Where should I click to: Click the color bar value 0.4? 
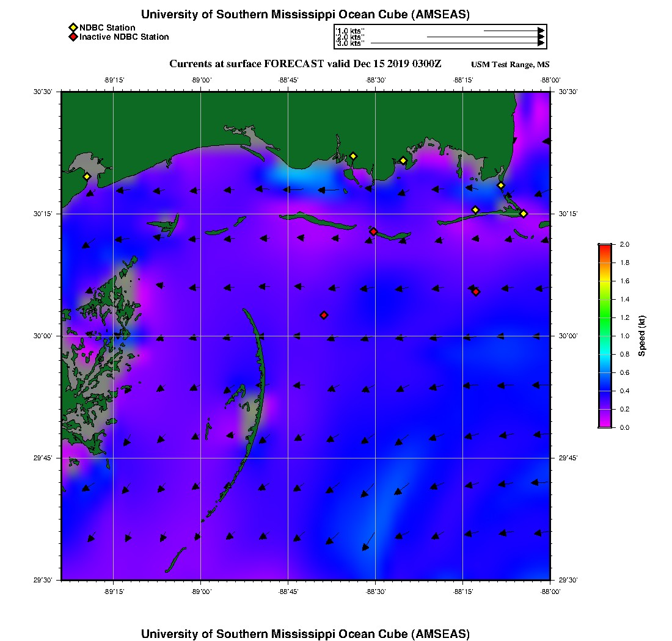pos(624,391)
